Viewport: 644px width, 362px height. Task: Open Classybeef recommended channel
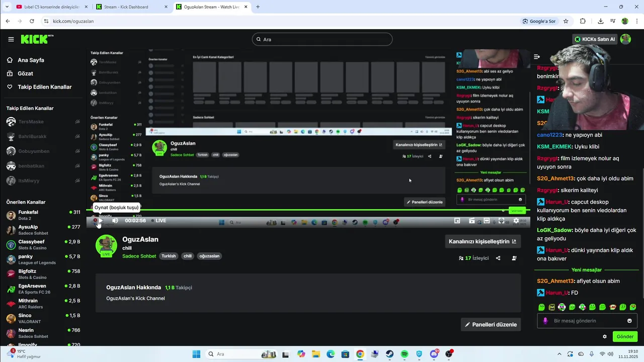click(43, 245)
